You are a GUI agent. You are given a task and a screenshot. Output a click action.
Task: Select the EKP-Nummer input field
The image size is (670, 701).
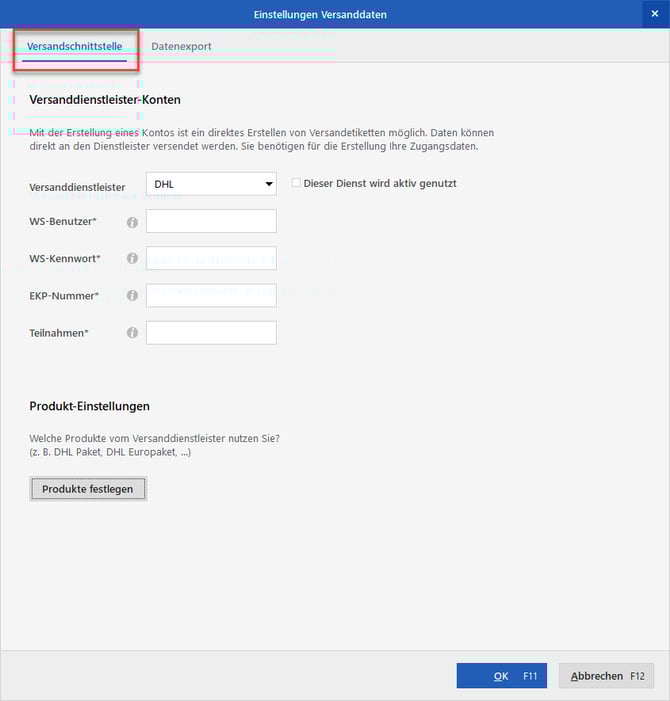tap(211, 295)
